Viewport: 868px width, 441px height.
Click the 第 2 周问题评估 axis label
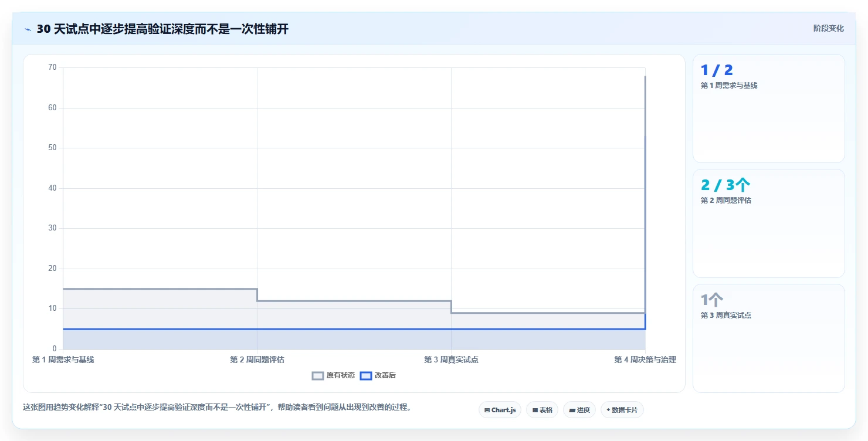(x=257, y=359)
